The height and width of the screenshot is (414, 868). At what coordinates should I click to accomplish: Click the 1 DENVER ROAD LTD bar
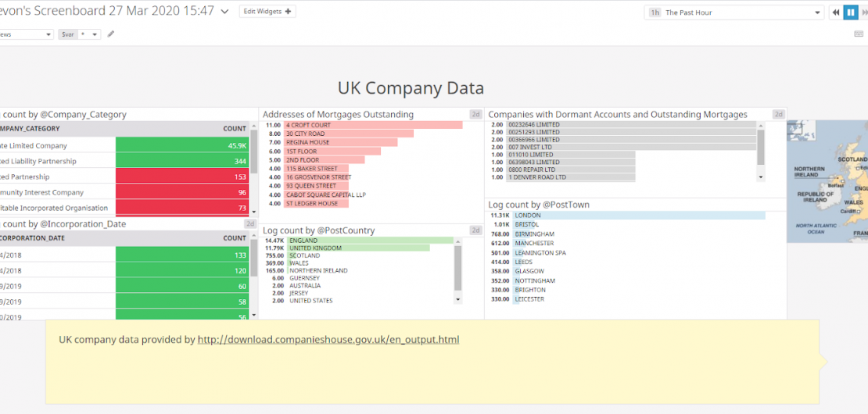[x=571, y=177]
